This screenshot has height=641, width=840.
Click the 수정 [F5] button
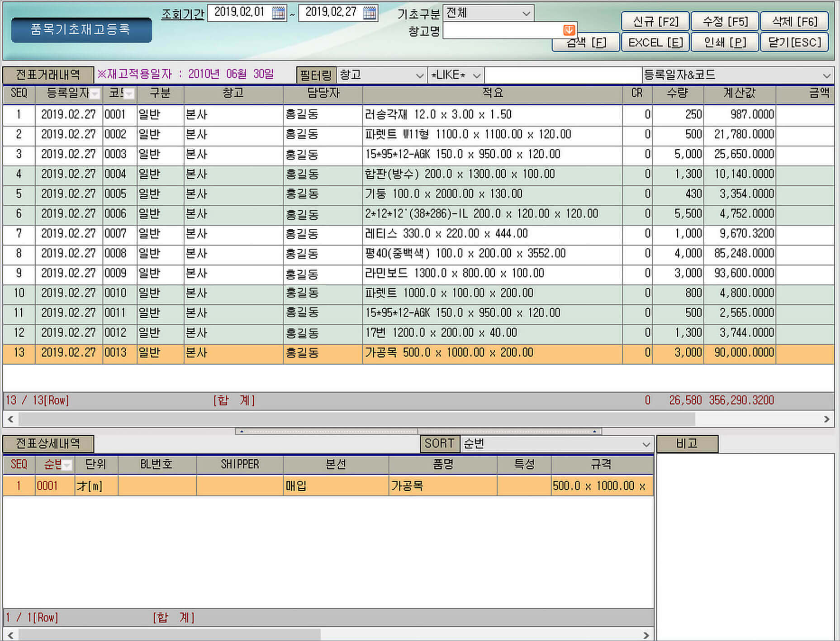click(725, 21)
